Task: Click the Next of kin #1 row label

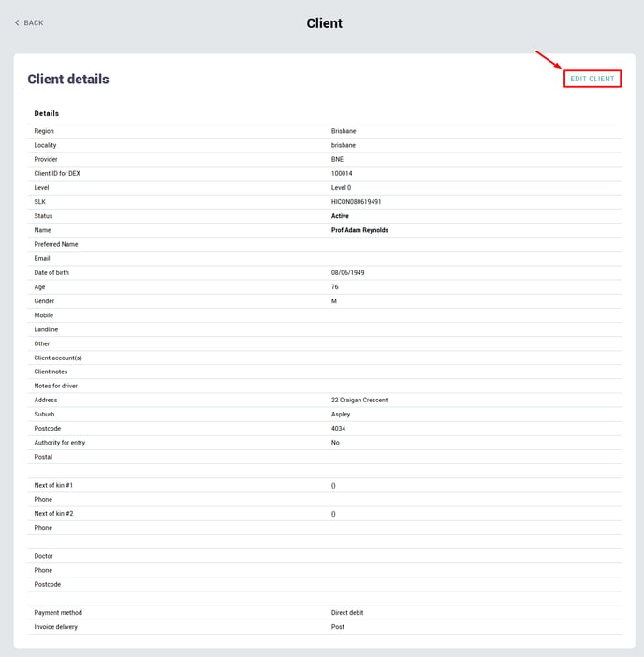Action: 53,485
